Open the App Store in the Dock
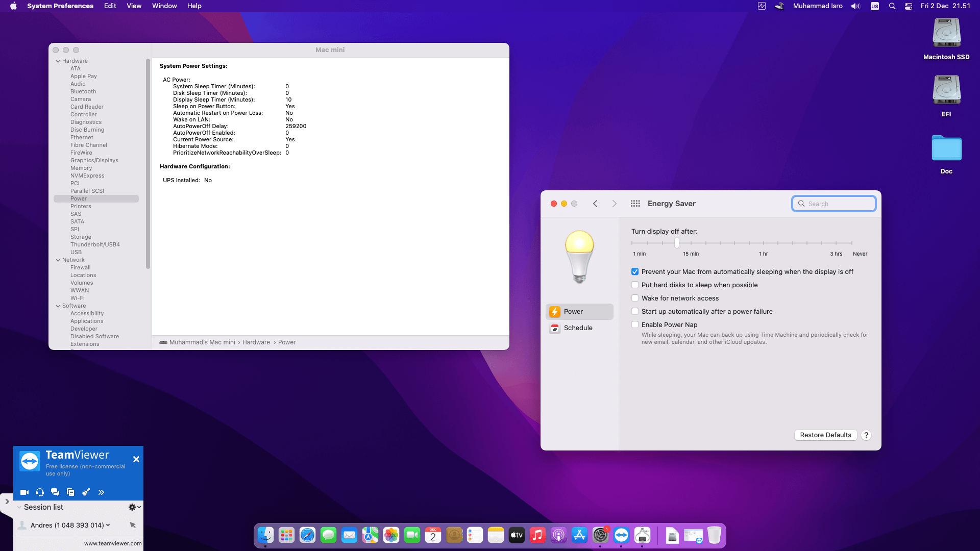 click(x=579, y=535)
